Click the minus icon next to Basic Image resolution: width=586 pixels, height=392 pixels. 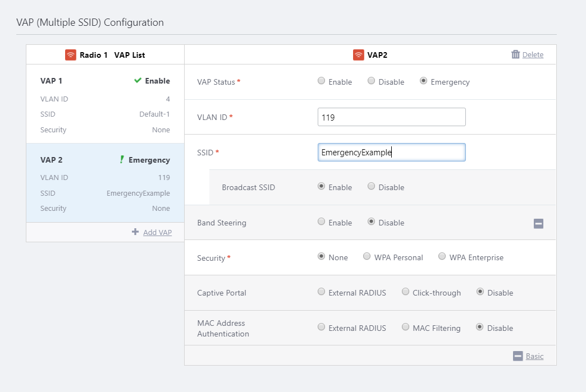pyautogui.click(x=518, y=356)
